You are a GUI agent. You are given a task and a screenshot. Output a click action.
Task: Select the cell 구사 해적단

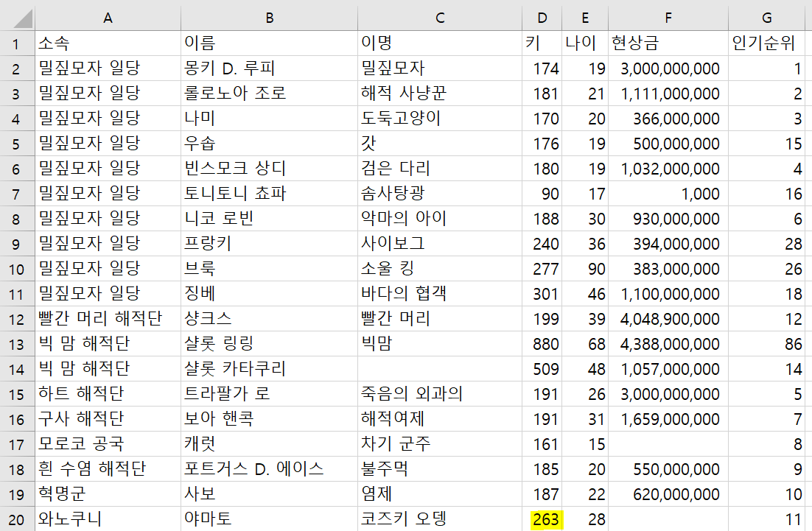click(x=108, y=419)
